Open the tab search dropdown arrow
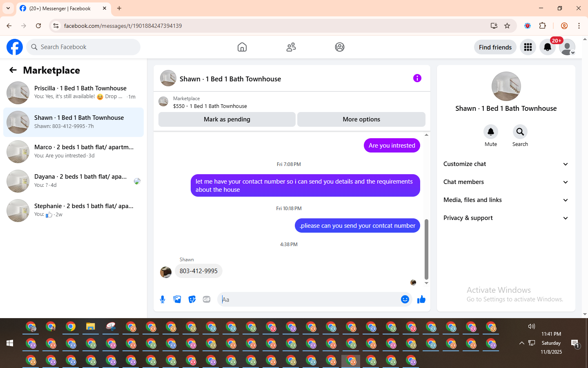588x368 pixels. pyautogui.click(x=8, y=8)
